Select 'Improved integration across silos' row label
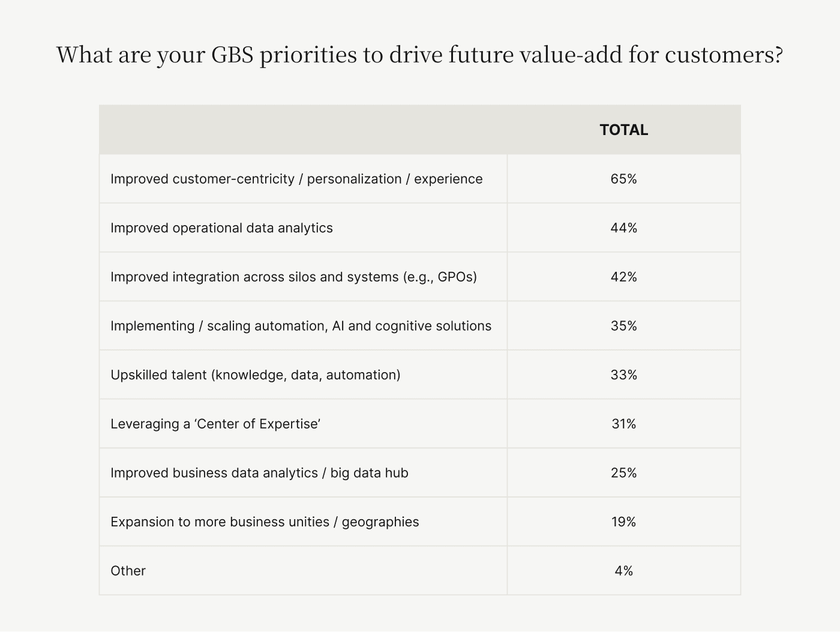Image resolution: width=840 pixels, height=632 pixels. tap(293, 277)
